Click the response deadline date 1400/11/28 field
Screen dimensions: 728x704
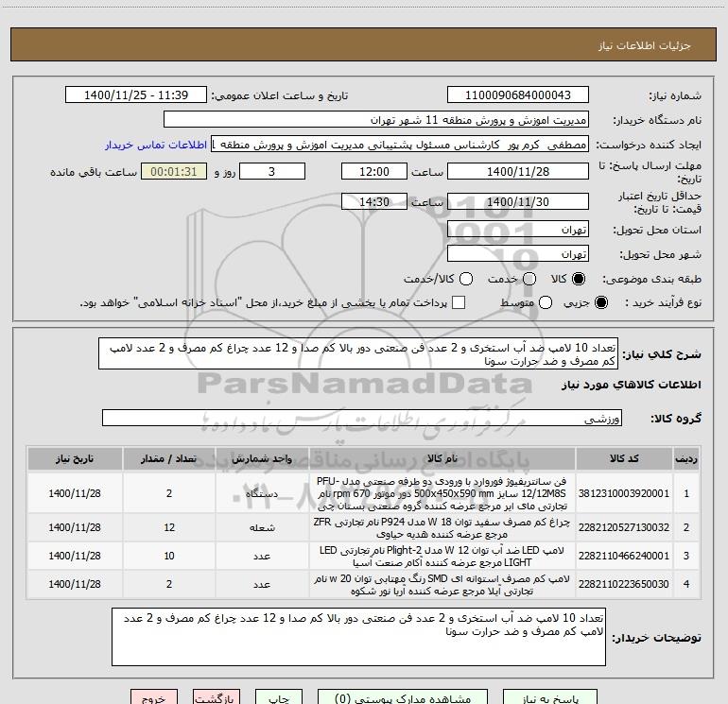point(518,171)
